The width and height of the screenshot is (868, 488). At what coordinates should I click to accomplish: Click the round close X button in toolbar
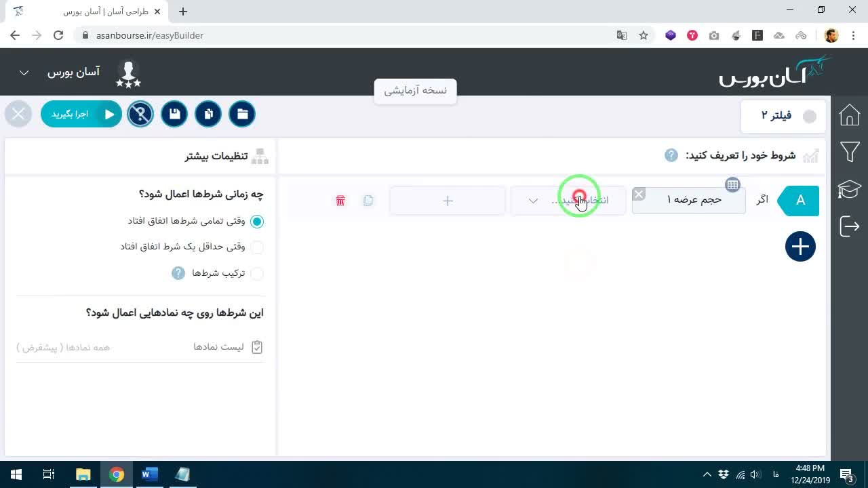coord(18,114)
